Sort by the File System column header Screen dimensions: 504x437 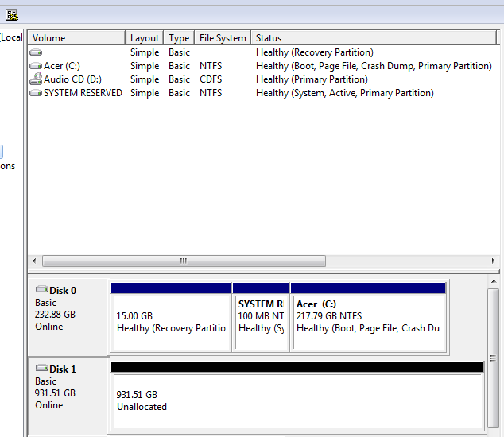pyautogui.click(x=223, y=38)
